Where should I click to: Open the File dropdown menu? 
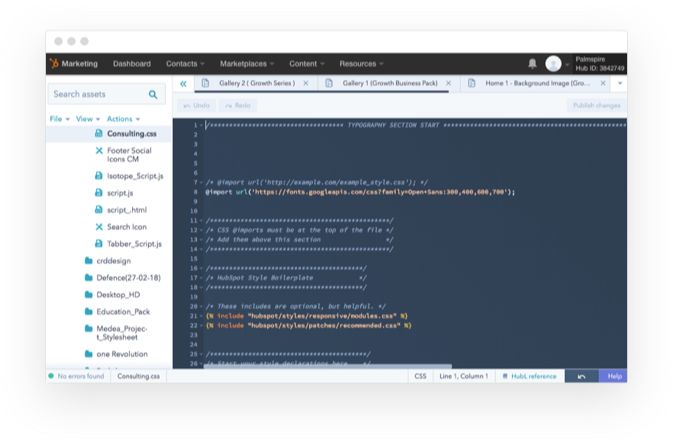coord(58,119)
